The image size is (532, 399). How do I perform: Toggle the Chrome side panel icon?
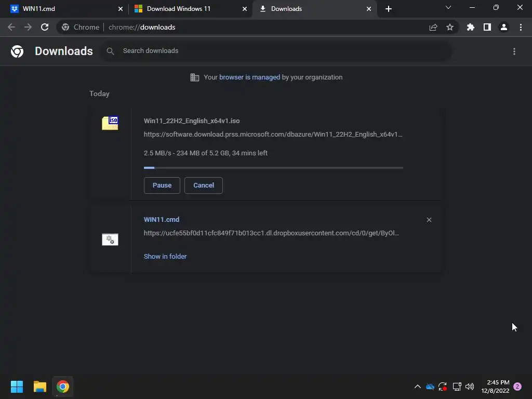tap(487, 27)
